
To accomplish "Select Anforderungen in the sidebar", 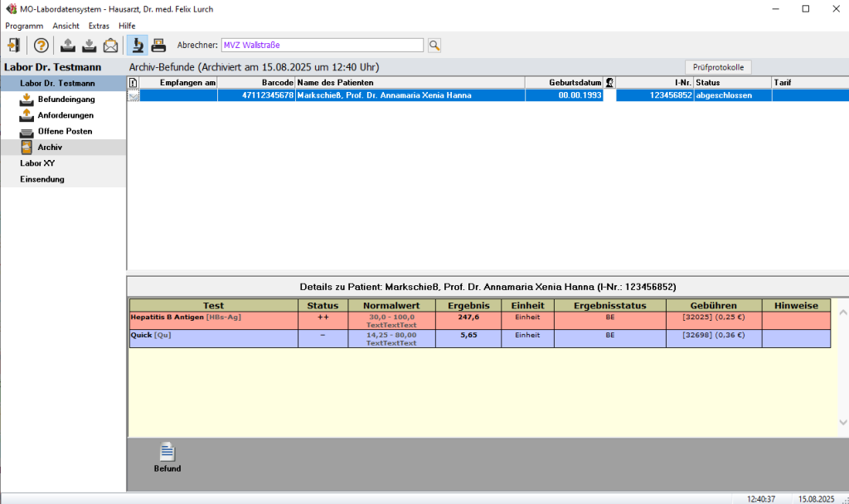I will click(x=65, y=115).
